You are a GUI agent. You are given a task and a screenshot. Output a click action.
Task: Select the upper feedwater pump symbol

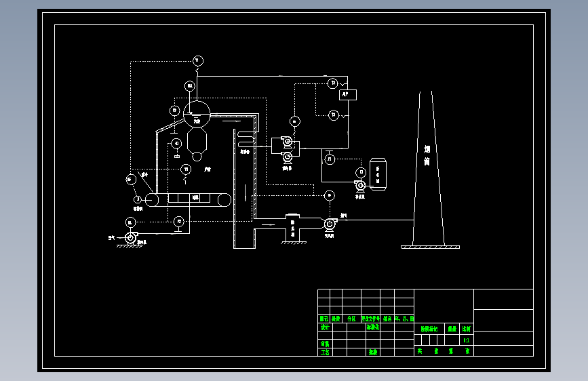(x=288, y=142)
